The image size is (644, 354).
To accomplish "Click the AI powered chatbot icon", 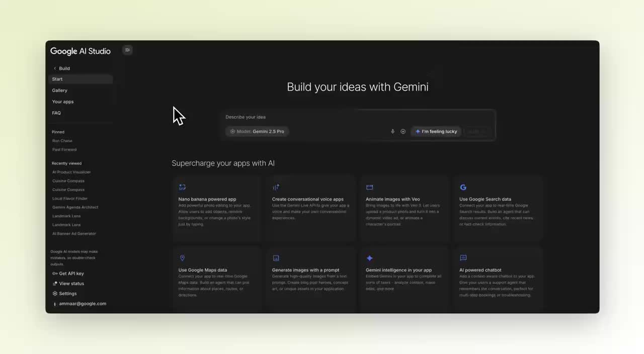I will tap(463, 258).
